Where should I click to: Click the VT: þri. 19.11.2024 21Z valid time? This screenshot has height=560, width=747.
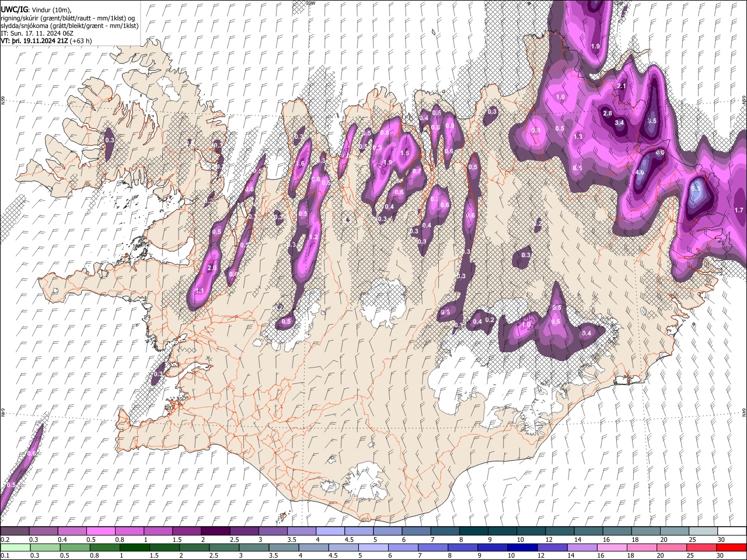(x=34, y=41)
